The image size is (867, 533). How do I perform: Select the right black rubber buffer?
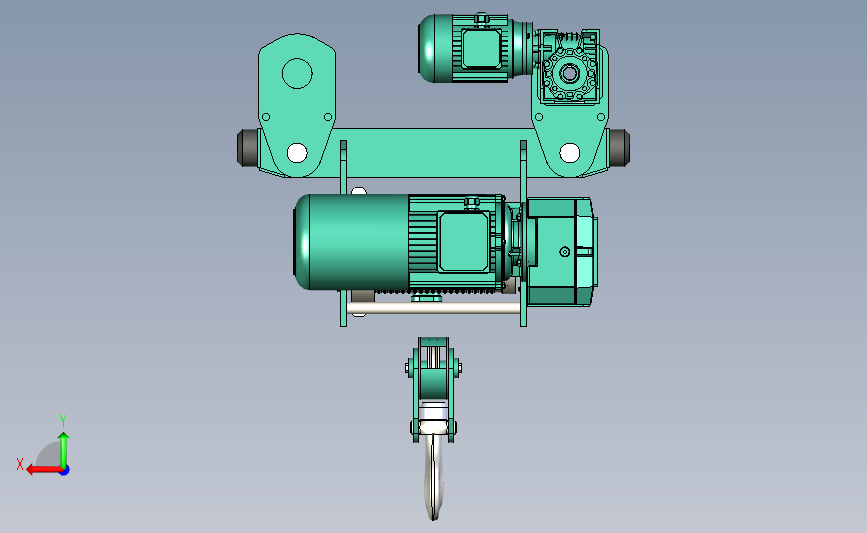click(x=619, y=148)
